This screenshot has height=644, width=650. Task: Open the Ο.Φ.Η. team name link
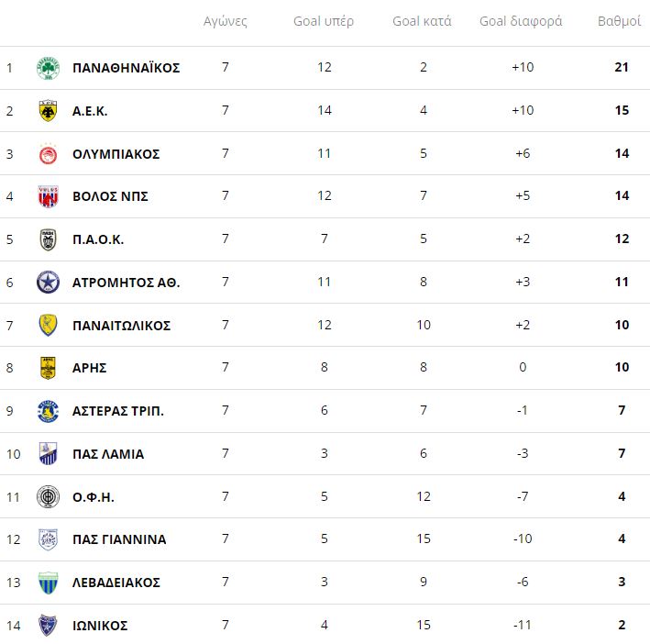93,497
